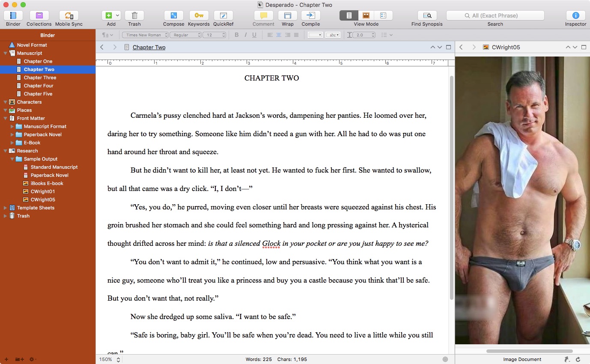
Task: Click the text color swatch
Action: [315, 35]
